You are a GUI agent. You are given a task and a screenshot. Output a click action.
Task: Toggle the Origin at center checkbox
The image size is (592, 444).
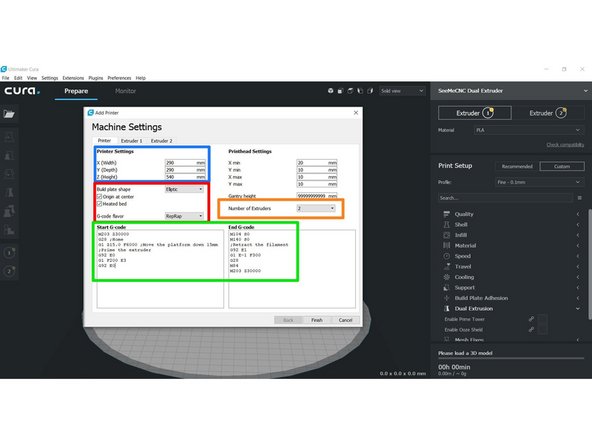click(100, 197)
